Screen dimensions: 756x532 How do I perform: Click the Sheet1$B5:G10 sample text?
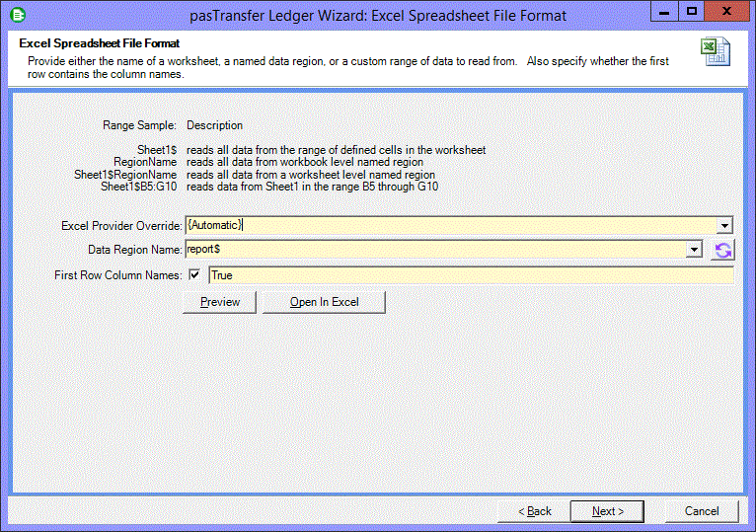pyautogui.click(x=138, y=187)
